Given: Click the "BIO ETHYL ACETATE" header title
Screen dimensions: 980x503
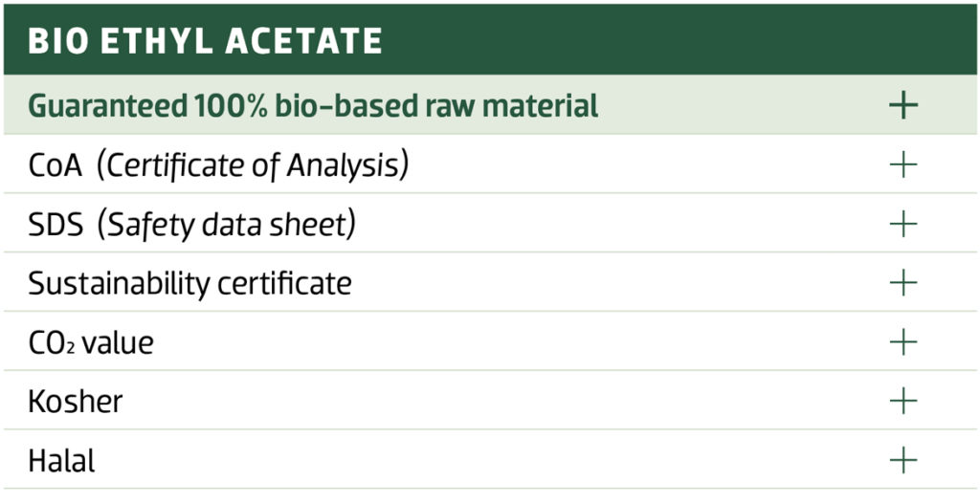Looking at the screenshot, I should [x=205, y=41].
